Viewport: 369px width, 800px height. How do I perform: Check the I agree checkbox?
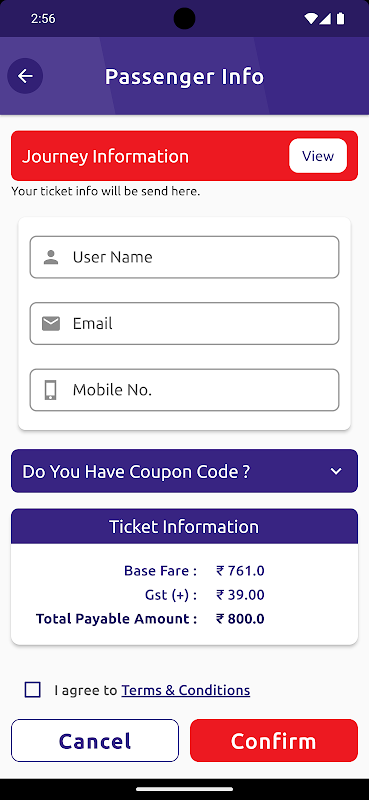33,690
